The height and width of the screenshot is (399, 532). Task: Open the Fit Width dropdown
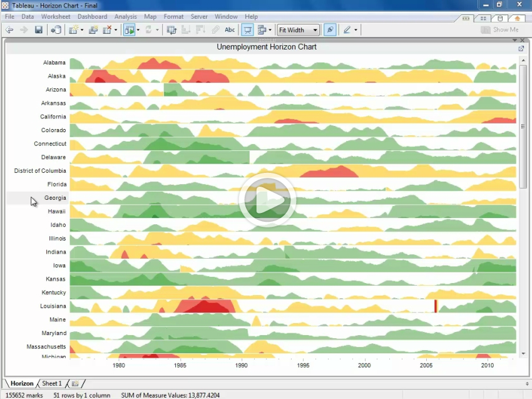coord(298,30)
